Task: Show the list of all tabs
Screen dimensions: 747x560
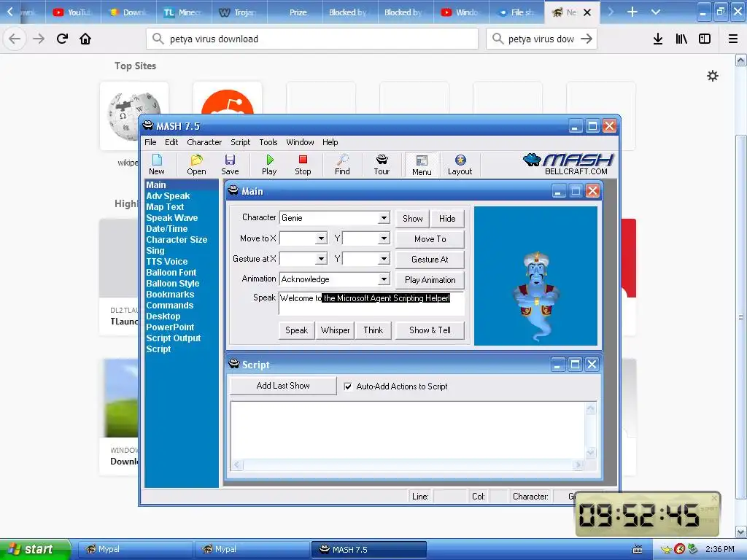Action: click(656, 12)
